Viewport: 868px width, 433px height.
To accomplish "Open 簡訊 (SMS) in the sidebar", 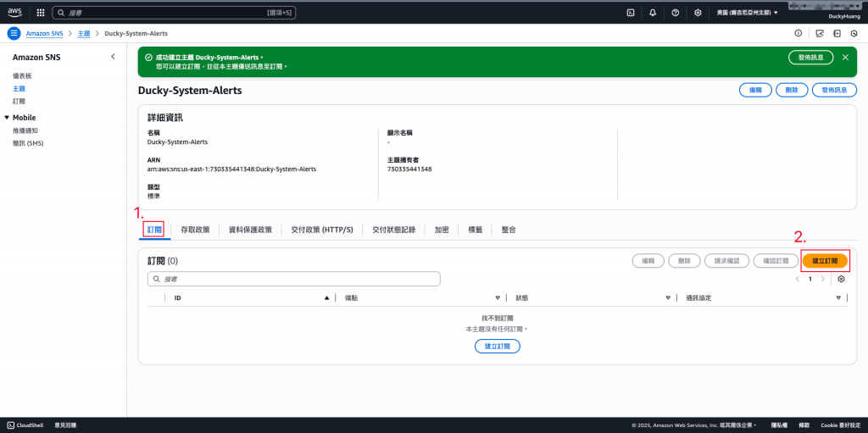I will (28, 143).
